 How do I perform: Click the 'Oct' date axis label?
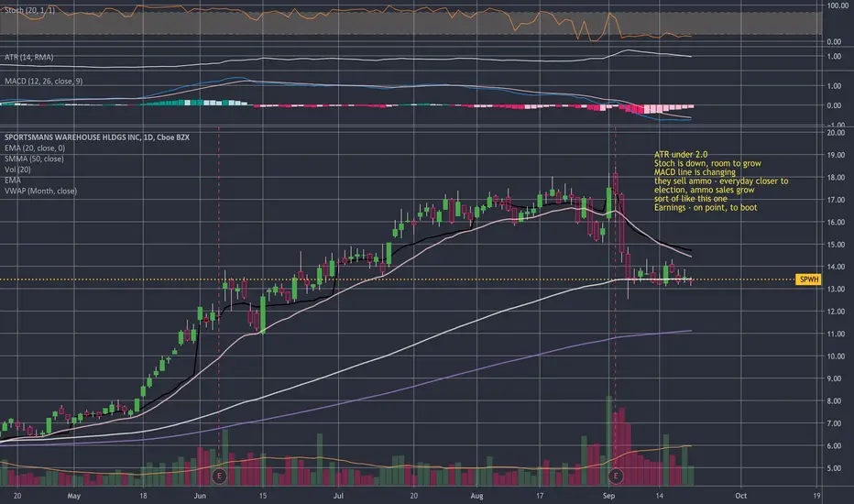click(x=740, y=496)
